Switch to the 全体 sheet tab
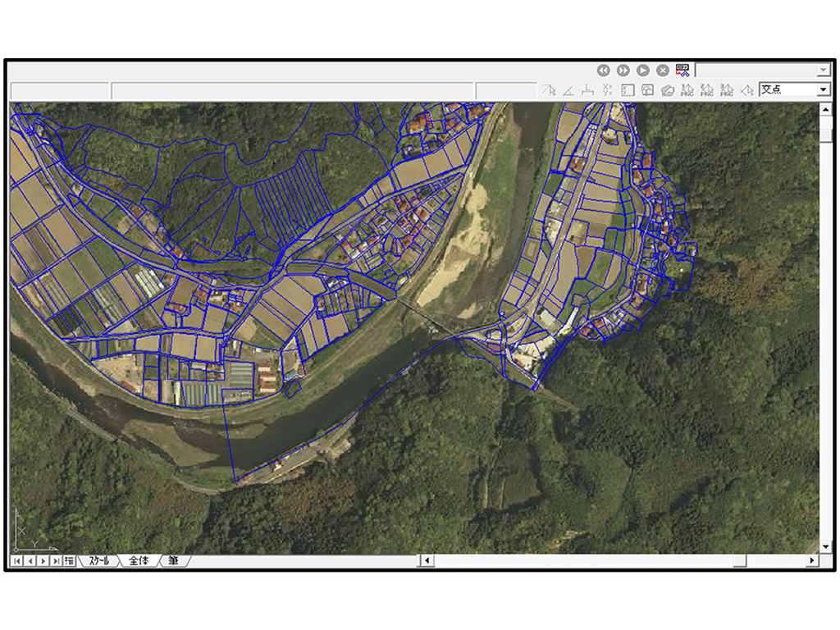 tap(139, 561)
